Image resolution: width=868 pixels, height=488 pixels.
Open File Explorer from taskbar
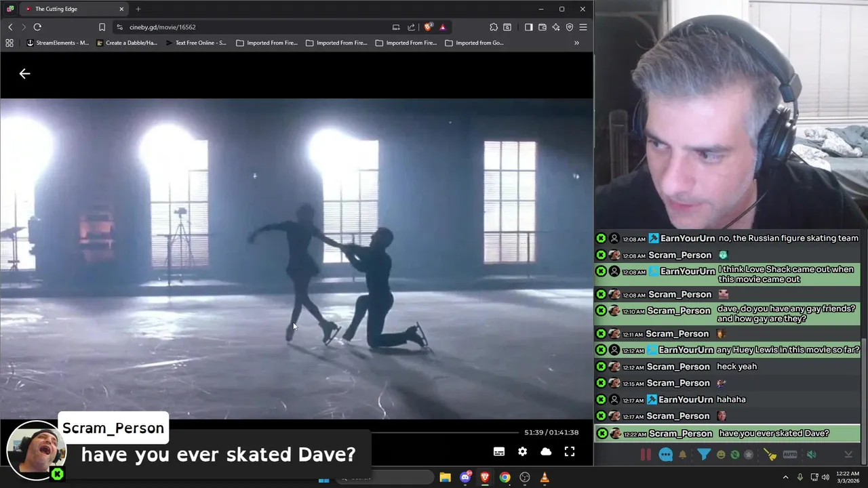click(x=445, y=478)
